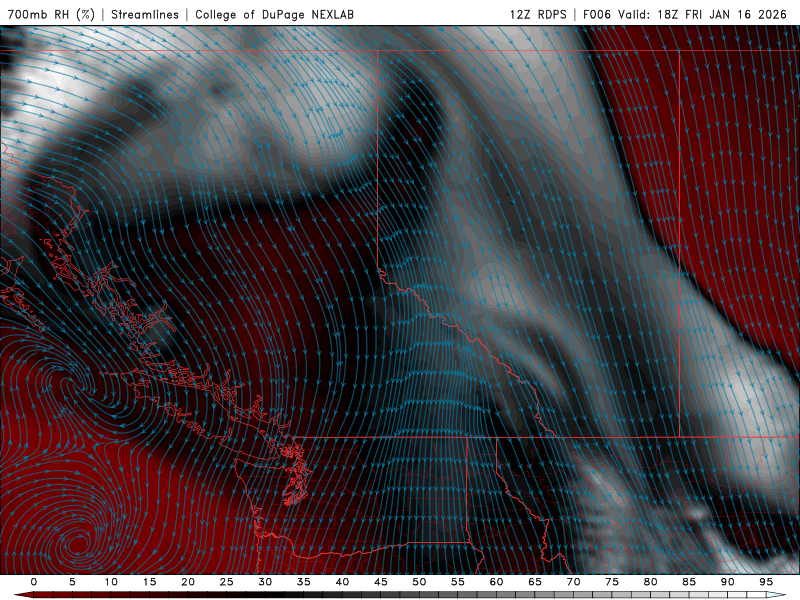
Task: Click the colorbar label '40'
Action: coord(342,582)
